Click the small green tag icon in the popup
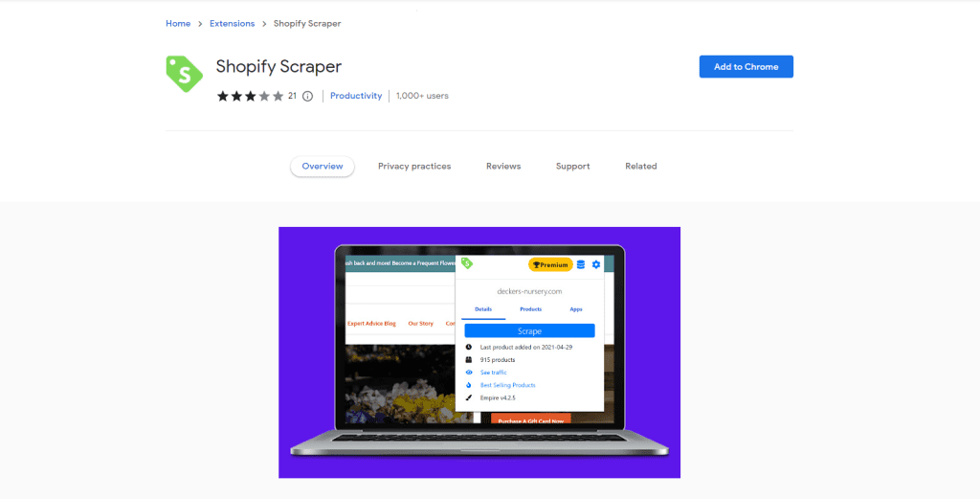980x499 pixels. (x=467, y=263)
